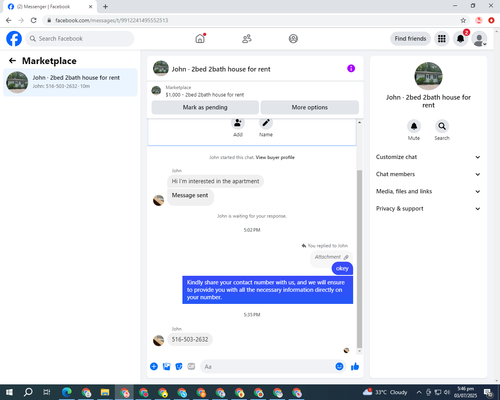Open the 33°C Cloudy weather widget
This screenshot has width=500, height=400.
tap(385, 392)
